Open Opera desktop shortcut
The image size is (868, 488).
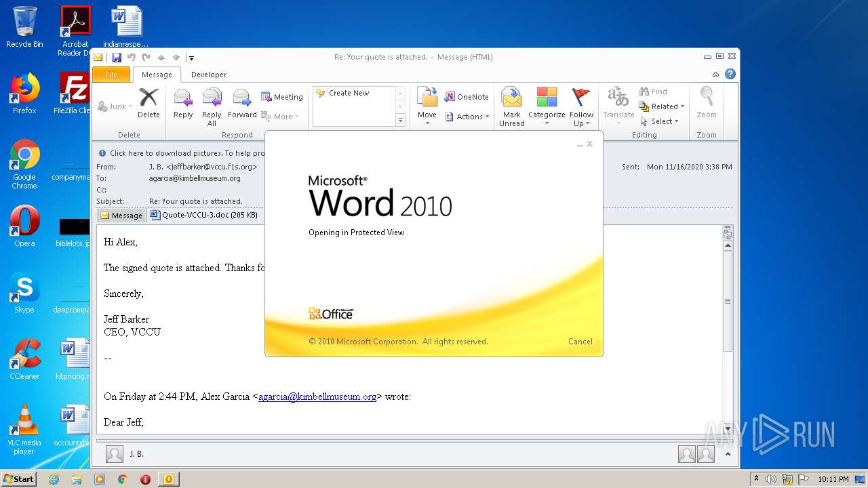point(24,226)
